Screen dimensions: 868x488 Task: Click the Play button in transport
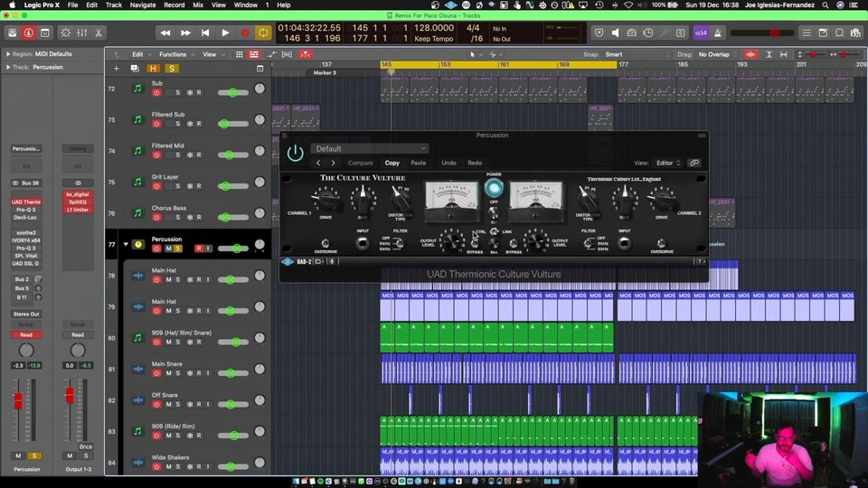coord(225,33)
